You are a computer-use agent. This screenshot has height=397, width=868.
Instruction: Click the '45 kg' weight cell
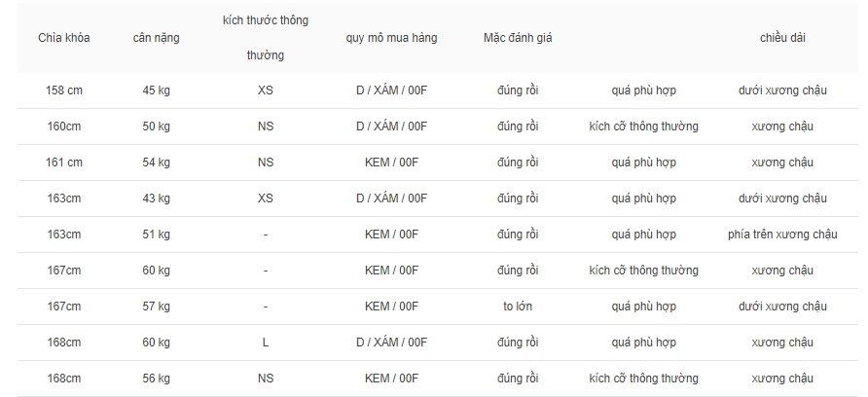coord(156,90)
